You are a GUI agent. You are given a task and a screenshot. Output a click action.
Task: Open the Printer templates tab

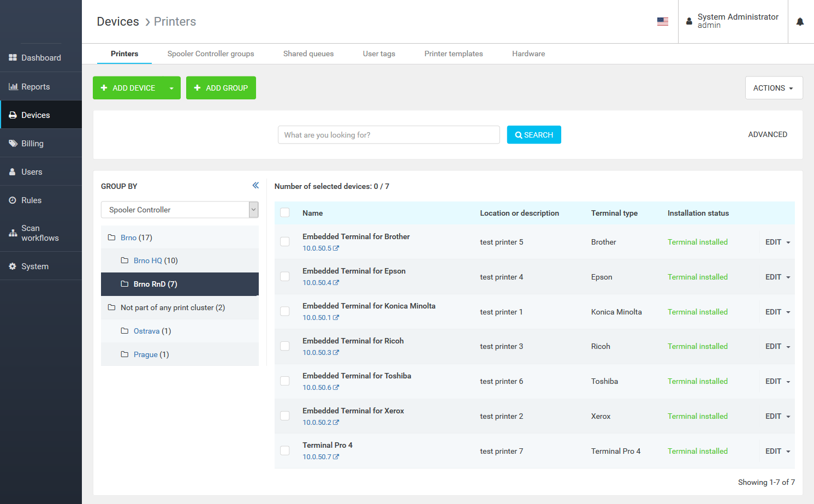pyautogui.click(x=453, y=54)
